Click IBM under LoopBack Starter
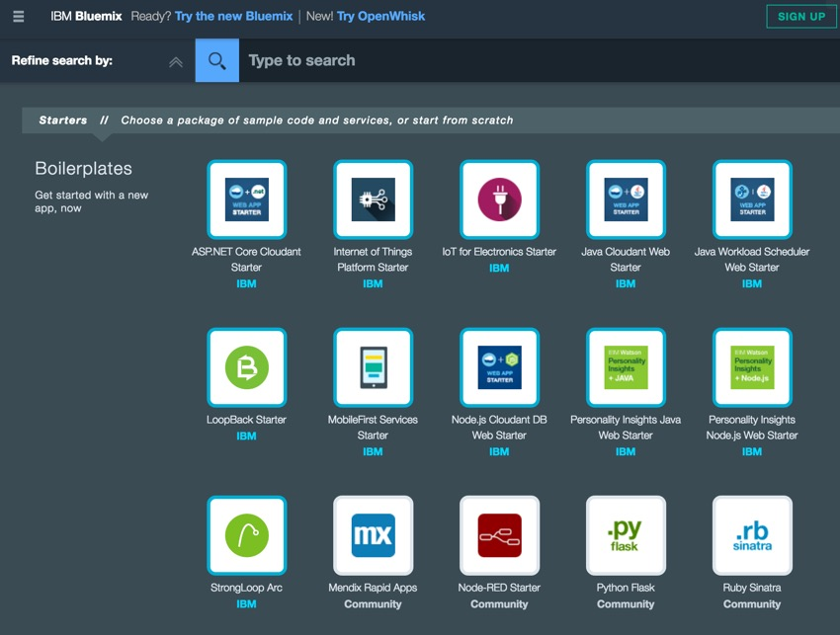The height and width of the screenshot is (635, 840). coord(246,436)
